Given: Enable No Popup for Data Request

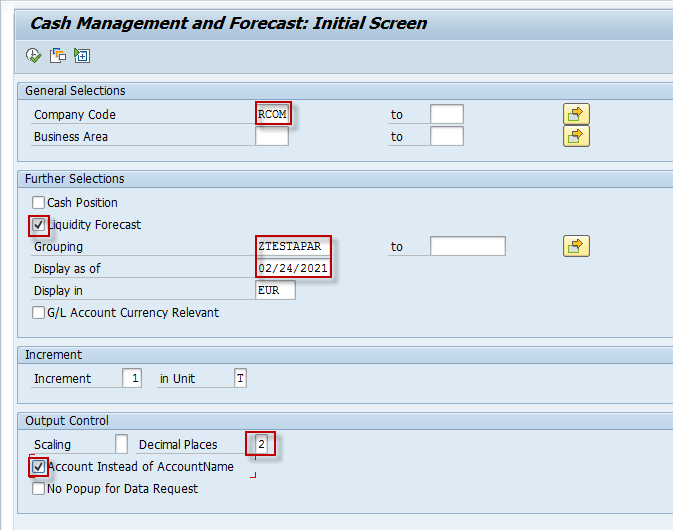Looking at the screenshot, I should [x=38, y=488].
